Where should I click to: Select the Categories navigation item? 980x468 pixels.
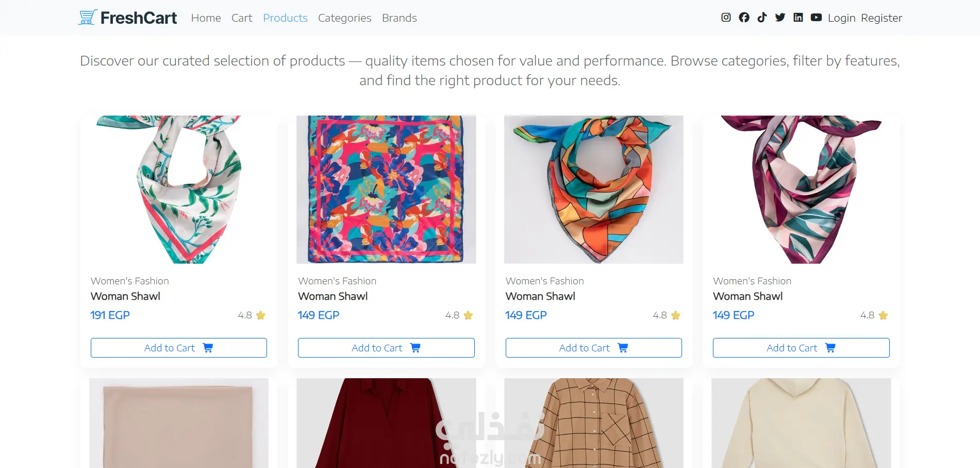click(x=344, y=18)
